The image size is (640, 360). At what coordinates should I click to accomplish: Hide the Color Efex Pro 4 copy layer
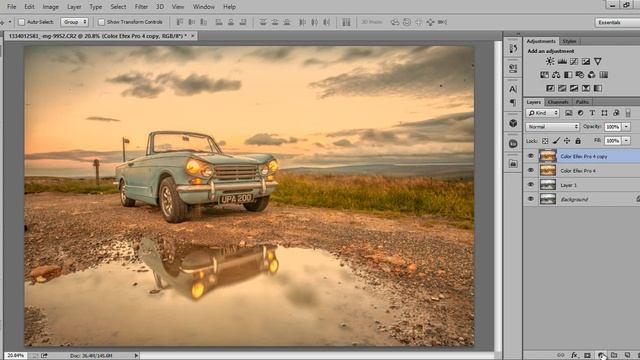(531, 156)
